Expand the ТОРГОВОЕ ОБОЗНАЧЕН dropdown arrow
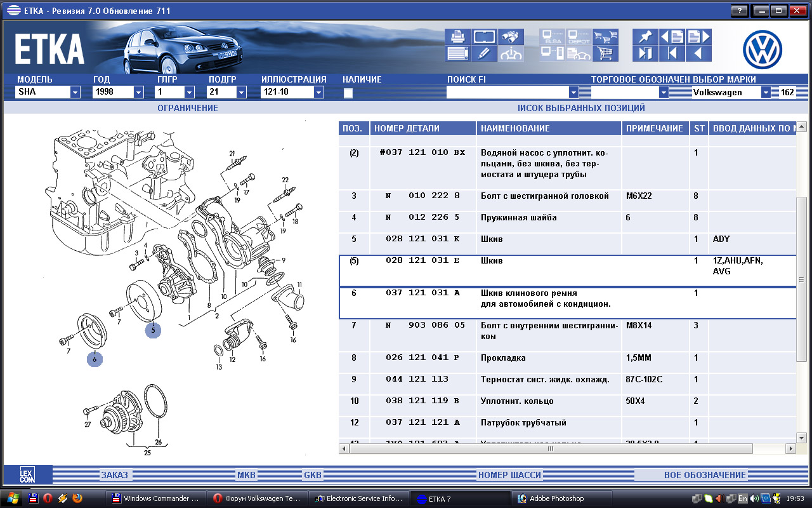The width and height of the screenshot is (812, 508). (664, 93)
